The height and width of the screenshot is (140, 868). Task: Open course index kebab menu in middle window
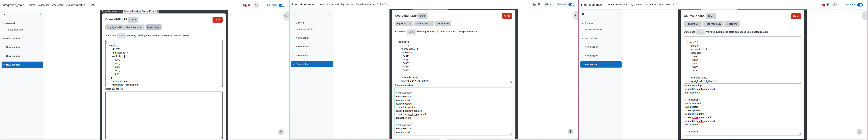(x=330, y=14)
